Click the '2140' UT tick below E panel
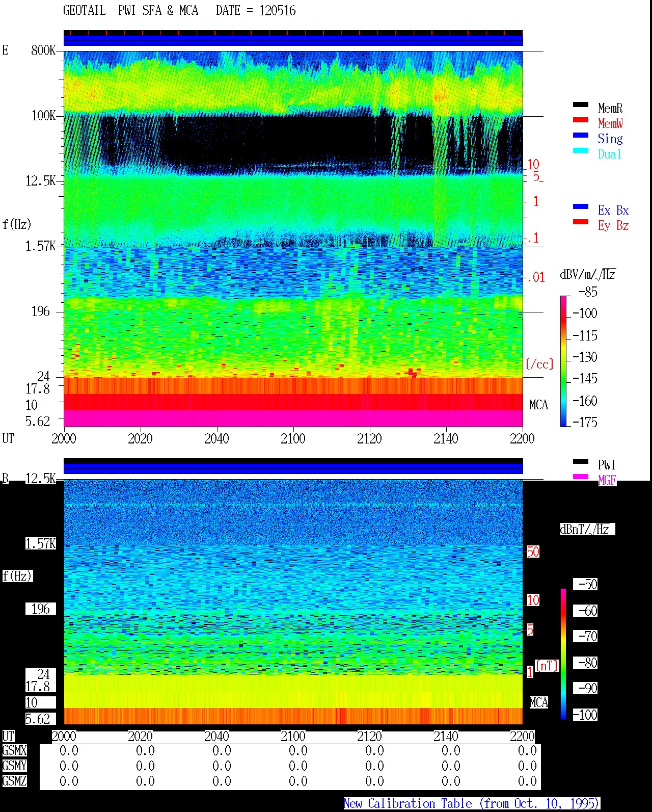The height and width of the screenshot is (812, 652). tap(446, 438)
